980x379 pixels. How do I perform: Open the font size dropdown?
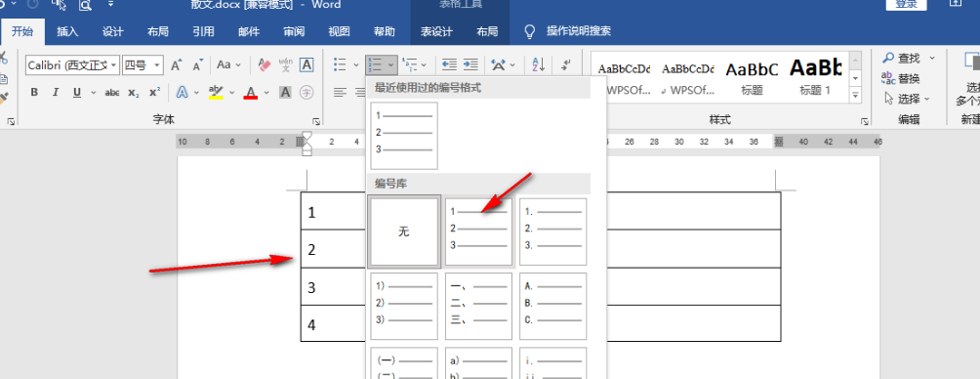(x=157, y=64)
